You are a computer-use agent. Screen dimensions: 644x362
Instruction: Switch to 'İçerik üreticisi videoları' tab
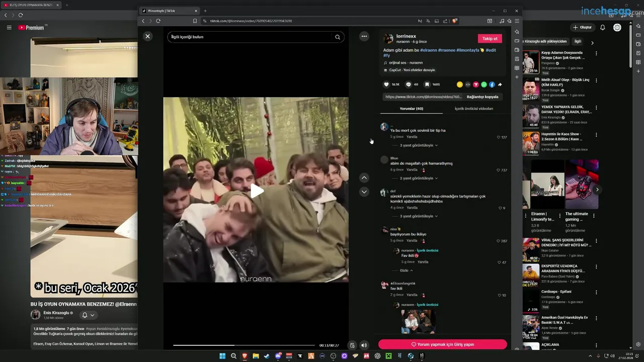coord(474,109)
